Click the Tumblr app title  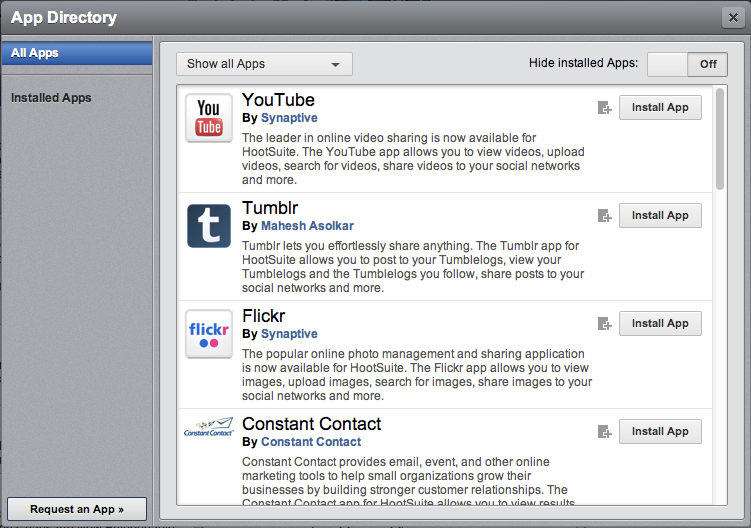tap(270, 208)
